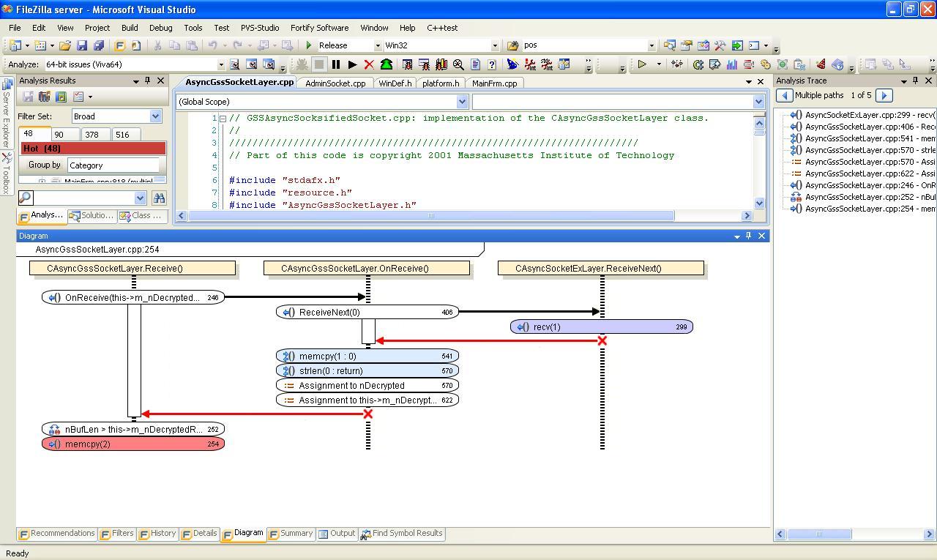Click the bar chart report icon
The image size is (937, 560).
coord(731,64)
